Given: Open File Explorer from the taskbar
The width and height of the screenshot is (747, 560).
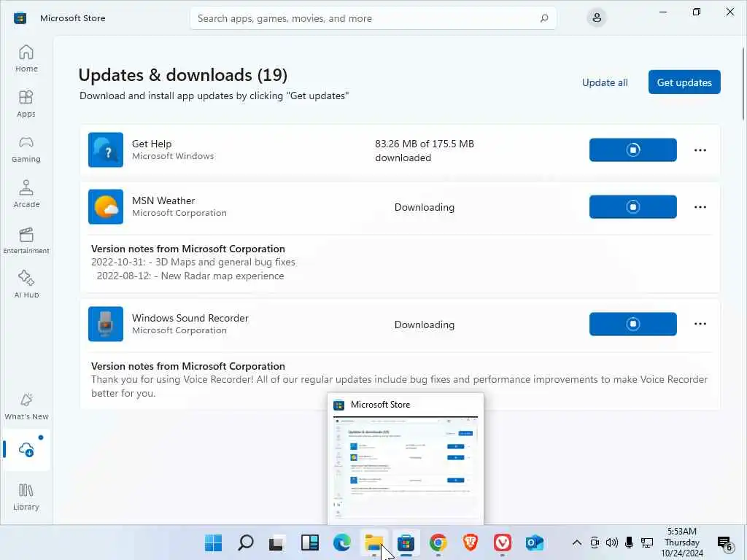Looking at the screenshot, I should (x=374, y=542).
